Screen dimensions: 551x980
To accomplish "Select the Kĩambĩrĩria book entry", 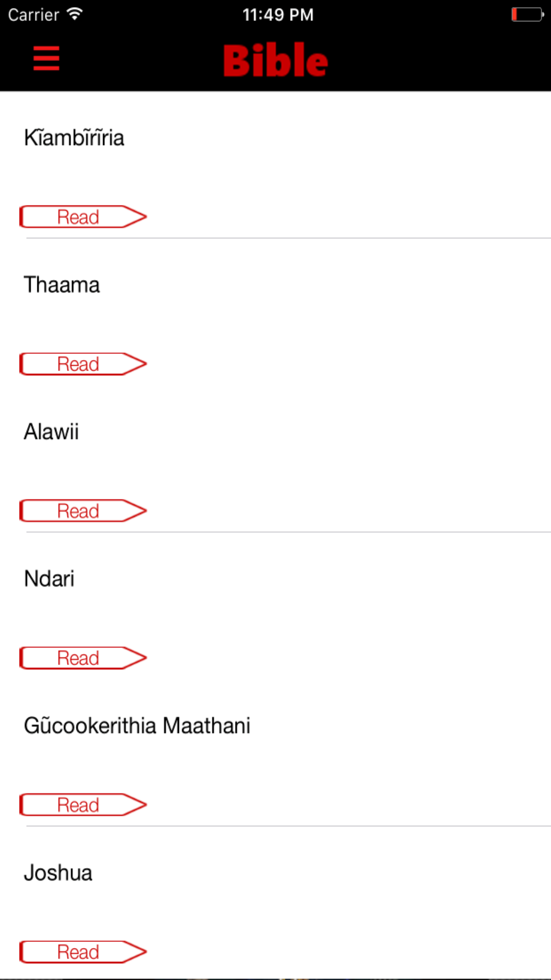I will 74,138.
